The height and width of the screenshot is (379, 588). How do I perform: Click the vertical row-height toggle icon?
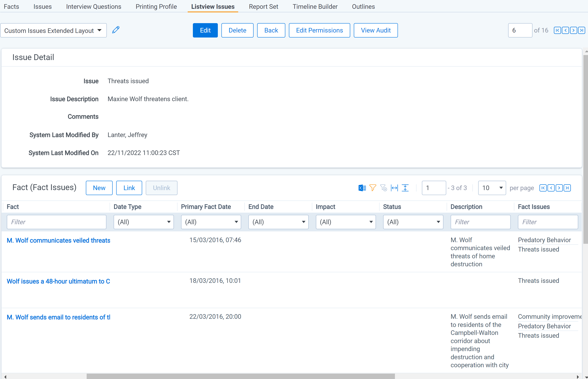point(405,188)
